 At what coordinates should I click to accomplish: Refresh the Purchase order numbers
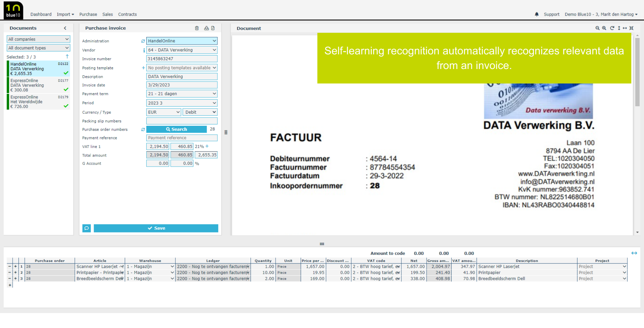point(143,129)
